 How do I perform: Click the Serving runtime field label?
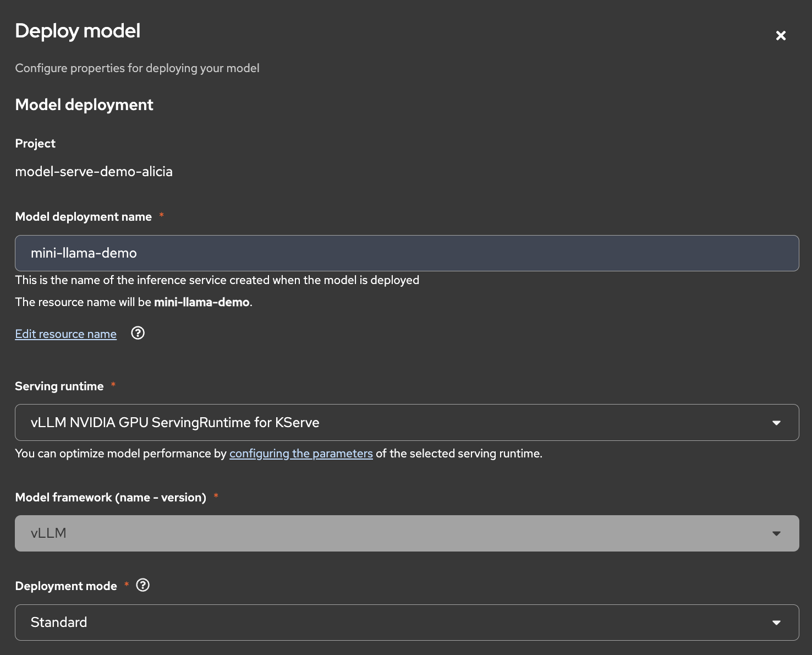(59, 386)
